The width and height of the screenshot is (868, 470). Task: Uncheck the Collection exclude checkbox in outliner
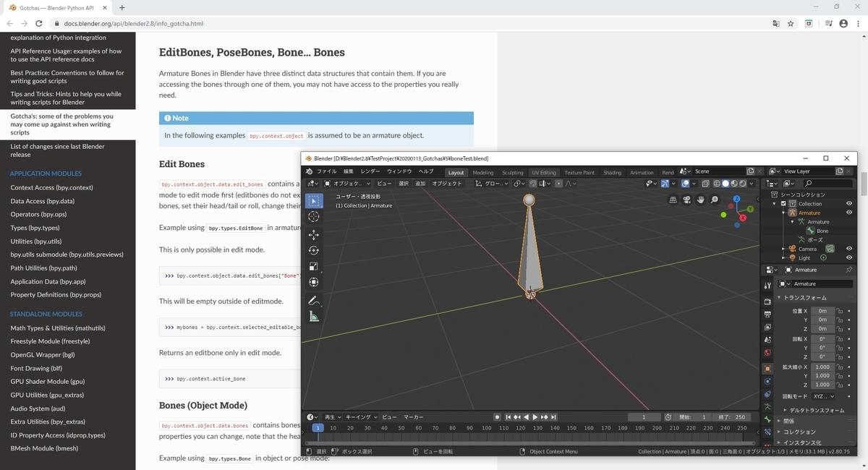783,204
